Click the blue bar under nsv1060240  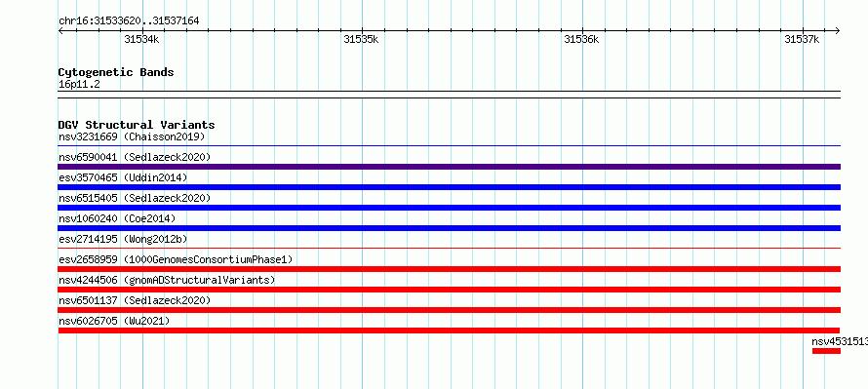pos(450,228)
